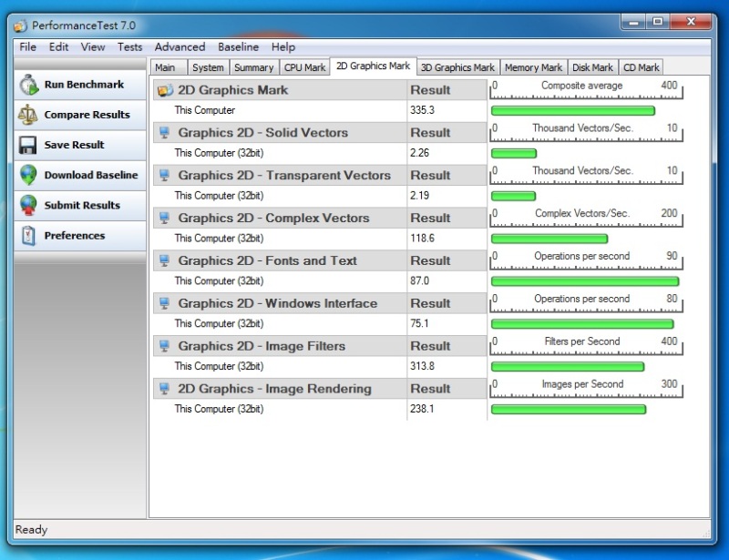Click the monitor icon beside Windows Interface
729x560 pixels.
(164, 303)
